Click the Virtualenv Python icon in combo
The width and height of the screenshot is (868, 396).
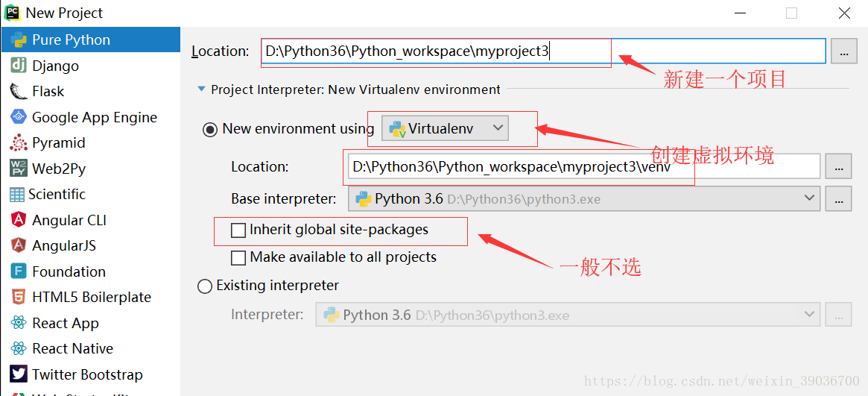(x=397, y=129)
